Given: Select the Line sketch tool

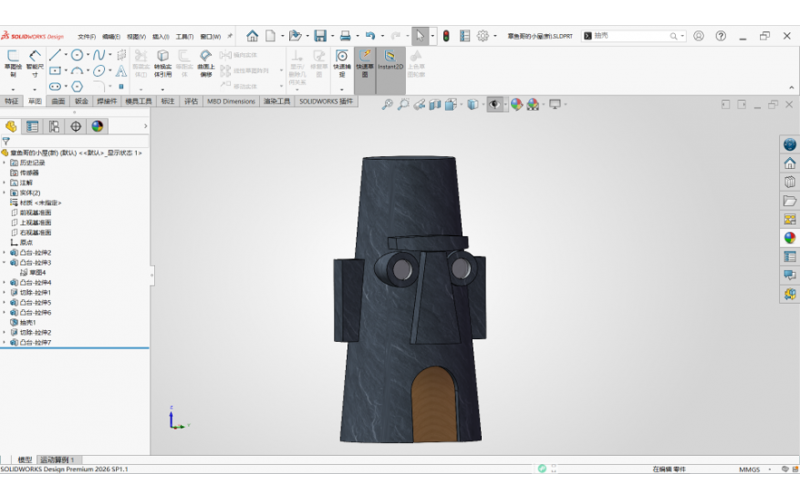Looking at the screenshot, I should point(55,55).
